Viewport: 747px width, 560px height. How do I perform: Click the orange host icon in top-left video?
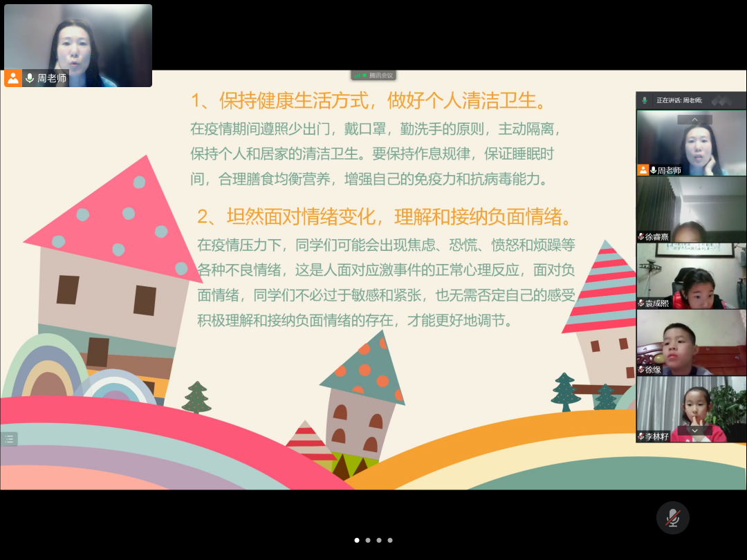click(13, 78)
